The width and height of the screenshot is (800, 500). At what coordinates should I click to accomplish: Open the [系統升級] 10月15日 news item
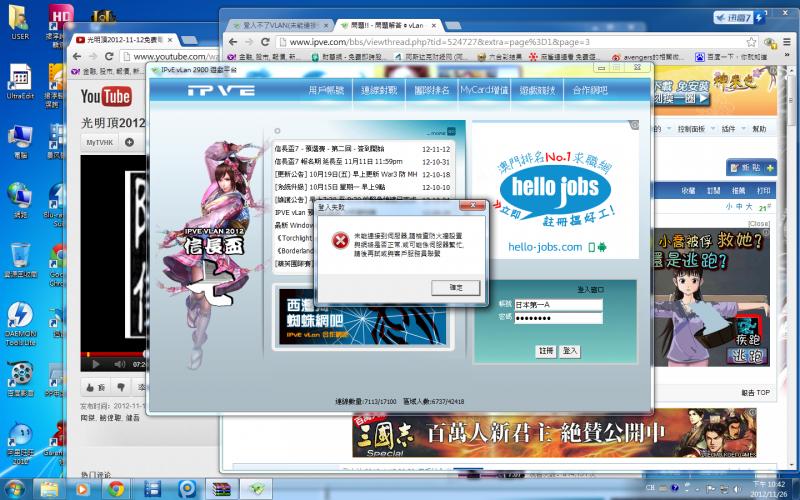pyautogui.click(x=330, y=187)
